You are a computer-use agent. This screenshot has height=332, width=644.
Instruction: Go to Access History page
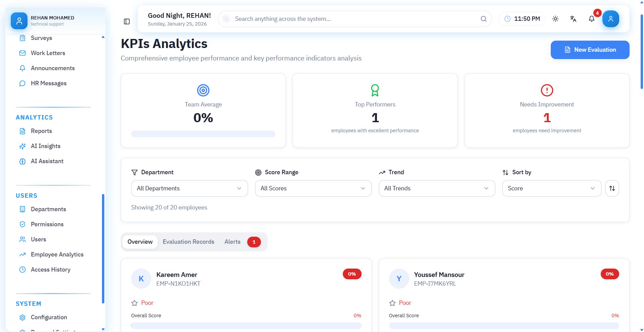pos(50,270)
